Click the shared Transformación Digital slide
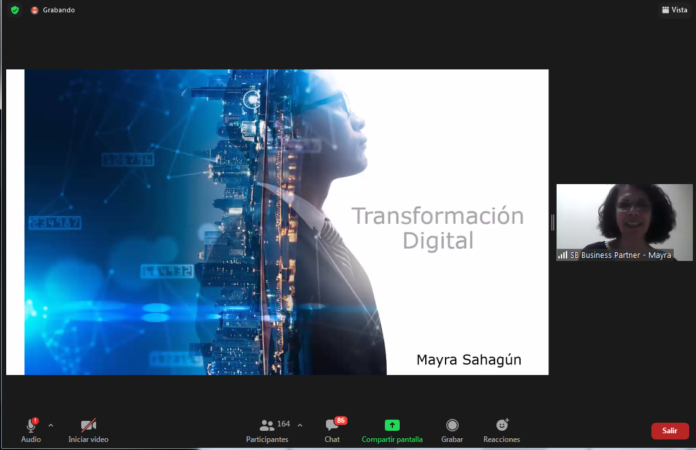Screen dimensions: 696x450 tap(277, 222)
